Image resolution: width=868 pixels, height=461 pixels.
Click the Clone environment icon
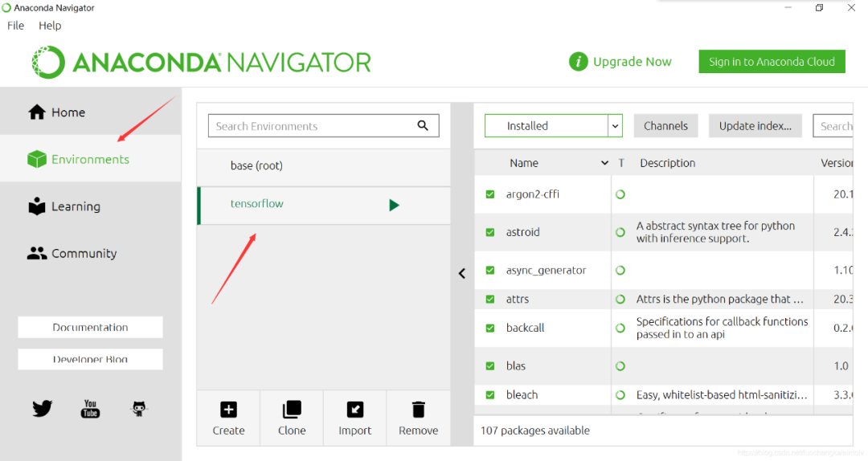tap(292, 410)
